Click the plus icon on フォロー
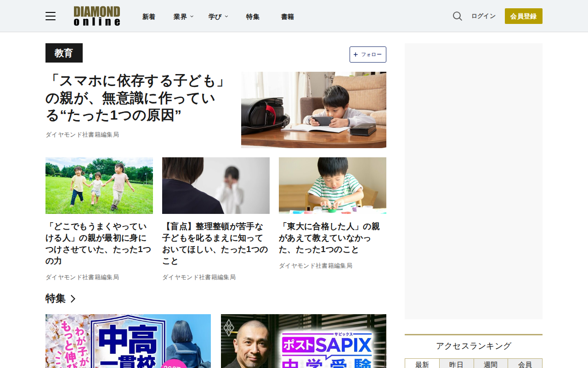588x368 pixels. click(356, 54)
